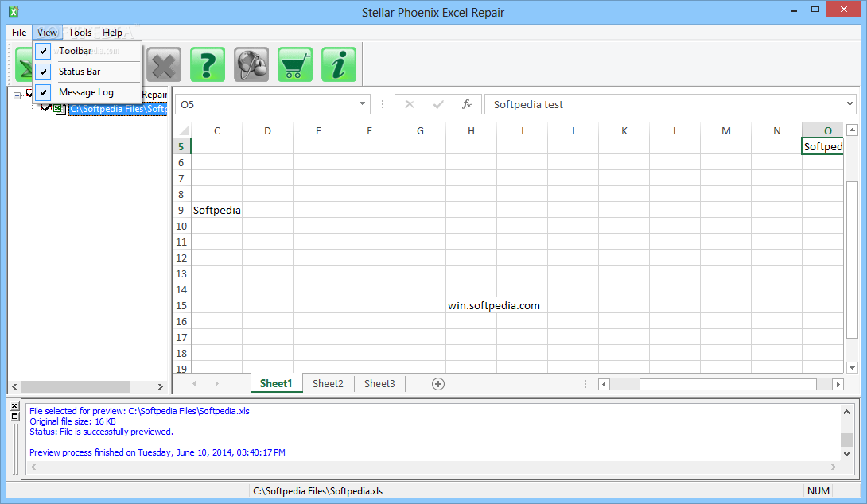Image resolution: width=867 pixels, height=504 pixels.
Task: Click the 'Original file size: 16 KB' log line
Action: (72, 421)
